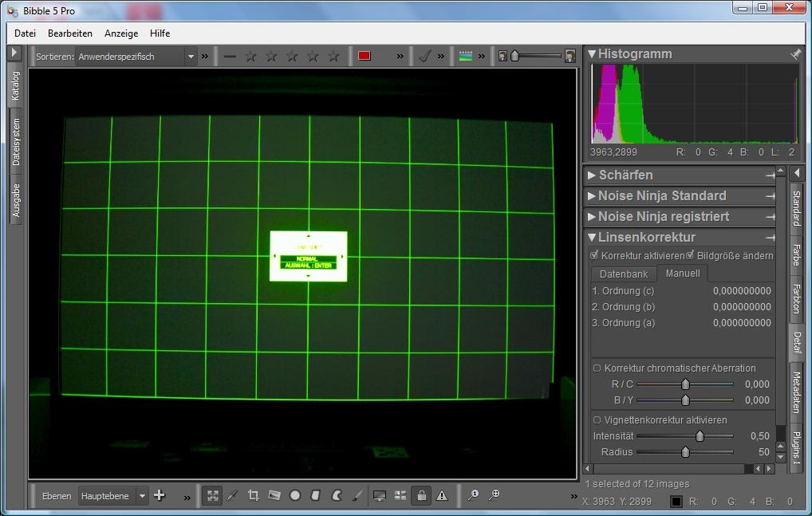Expand the Schärfen panel

click(x=625, y=175)
